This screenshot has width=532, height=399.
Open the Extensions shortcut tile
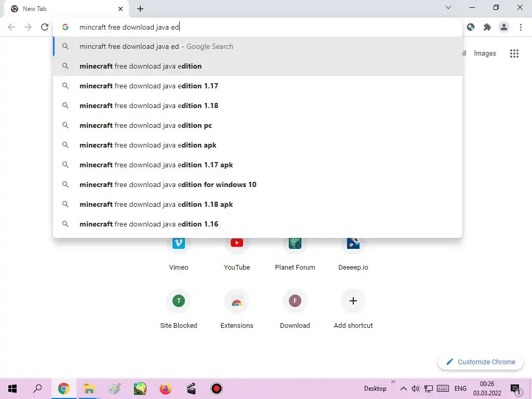pos(237,309)
